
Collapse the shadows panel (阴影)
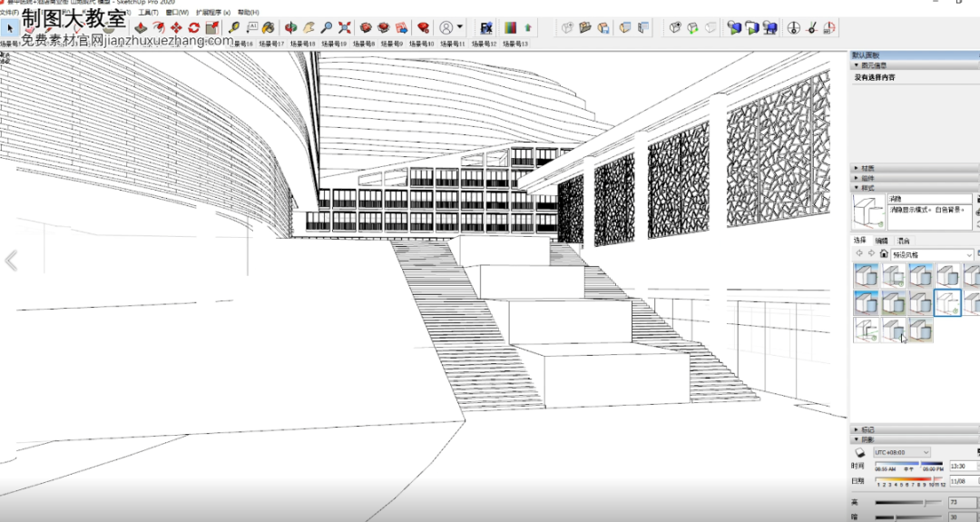(x=914, y=439)
